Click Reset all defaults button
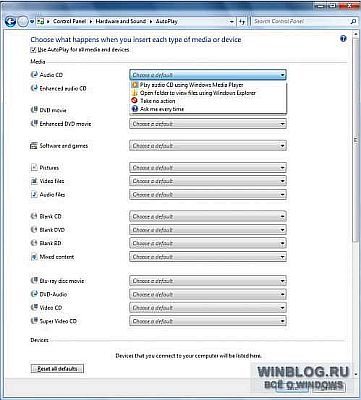 [57, 369]
